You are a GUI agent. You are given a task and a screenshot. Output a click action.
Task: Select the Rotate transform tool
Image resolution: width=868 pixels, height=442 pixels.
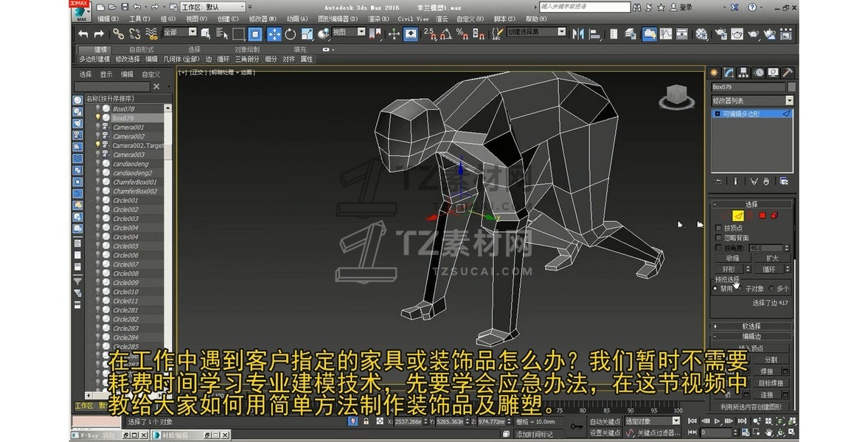(290, 34)
